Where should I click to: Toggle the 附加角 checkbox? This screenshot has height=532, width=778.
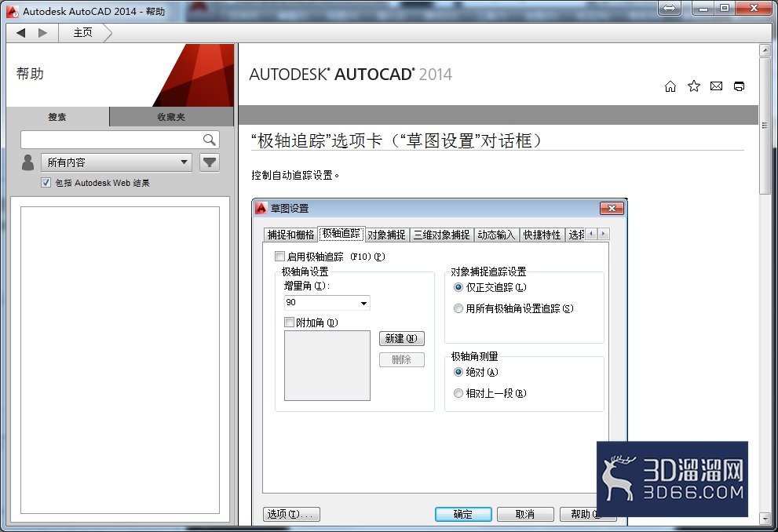tap(289, 322)
